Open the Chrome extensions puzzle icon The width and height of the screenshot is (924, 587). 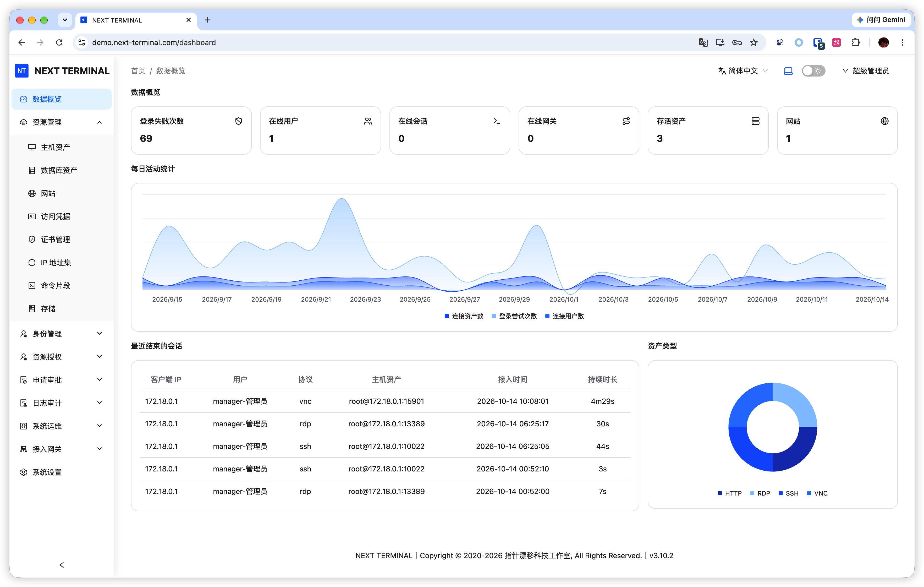[855, 42]
